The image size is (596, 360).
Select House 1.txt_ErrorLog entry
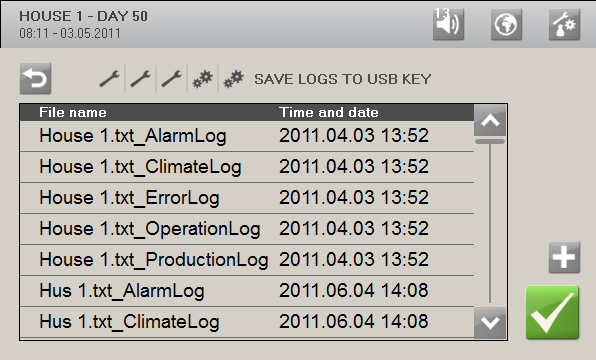247,198
